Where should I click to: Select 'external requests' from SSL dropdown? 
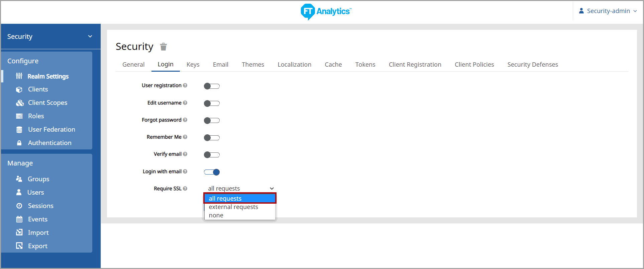[233, 207]
